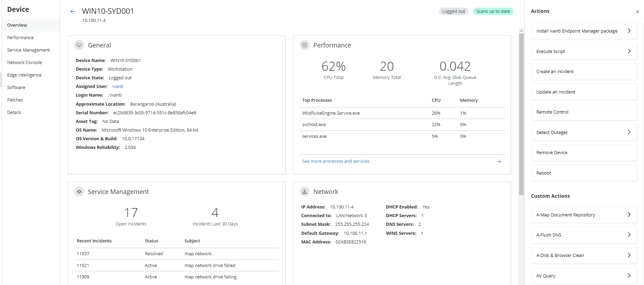
Task: Expand the Detect Outages action chevron
Action: 629,132
